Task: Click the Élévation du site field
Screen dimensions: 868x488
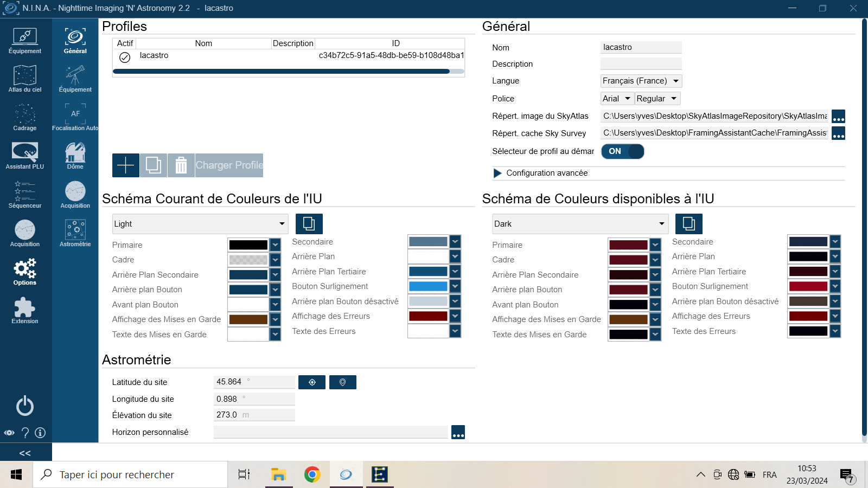Action: 254,415
